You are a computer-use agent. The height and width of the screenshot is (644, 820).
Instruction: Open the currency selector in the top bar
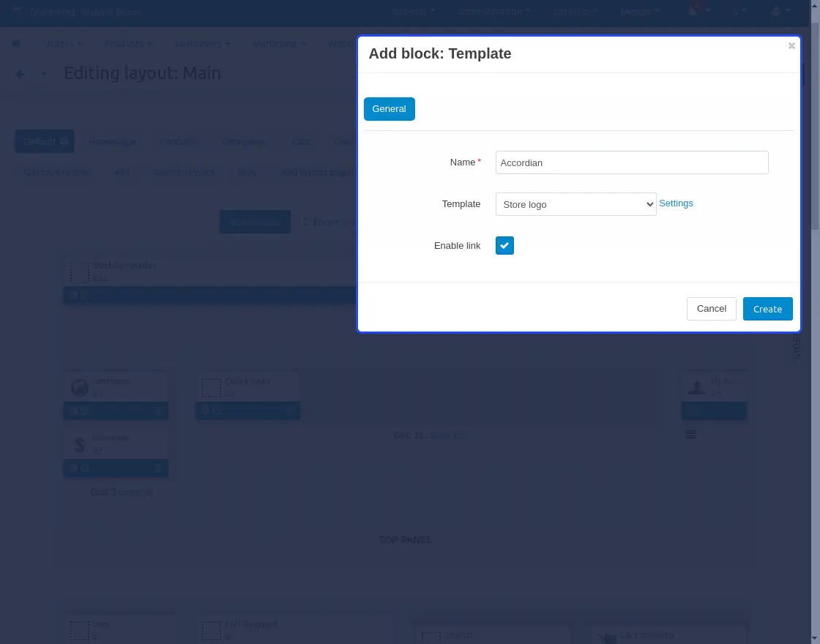pyautogui.click(x=739, y=12)
